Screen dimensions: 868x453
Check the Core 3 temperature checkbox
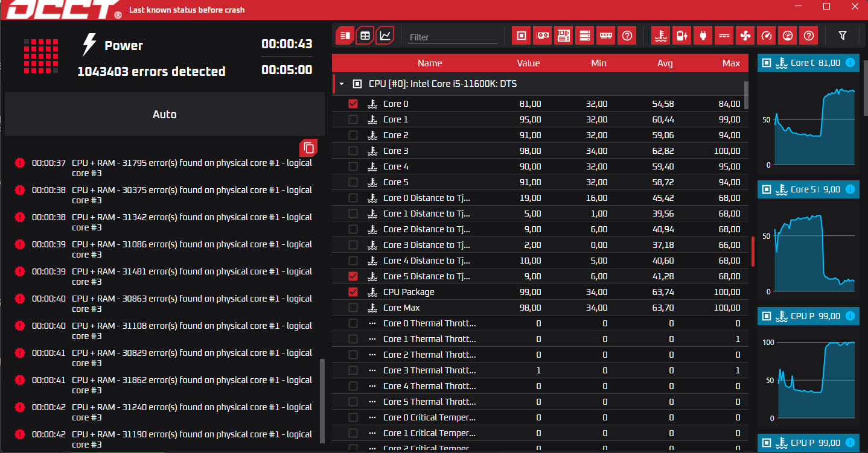click(x=353, y=151)
